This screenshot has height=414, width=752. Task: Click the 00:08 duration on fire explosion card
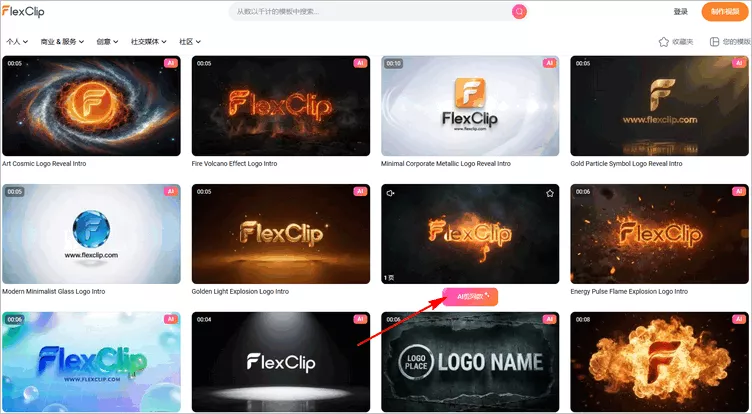(x=583, y=319)
